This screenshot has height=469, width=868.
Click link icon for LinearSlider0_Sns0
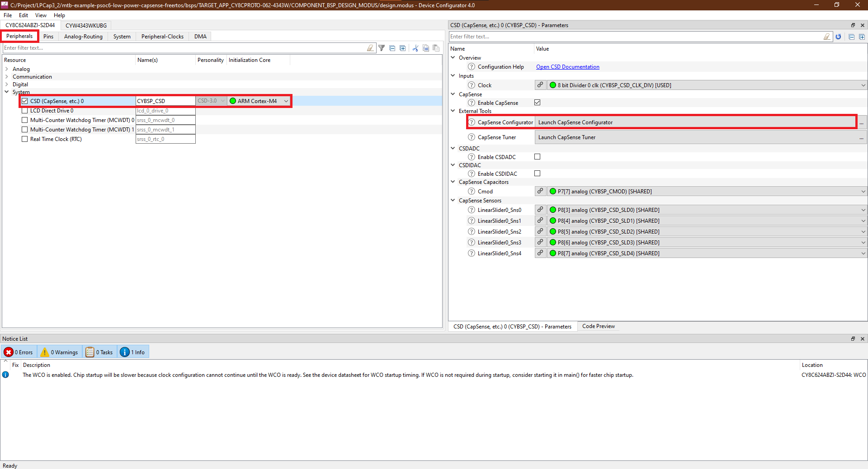point(540,210)
